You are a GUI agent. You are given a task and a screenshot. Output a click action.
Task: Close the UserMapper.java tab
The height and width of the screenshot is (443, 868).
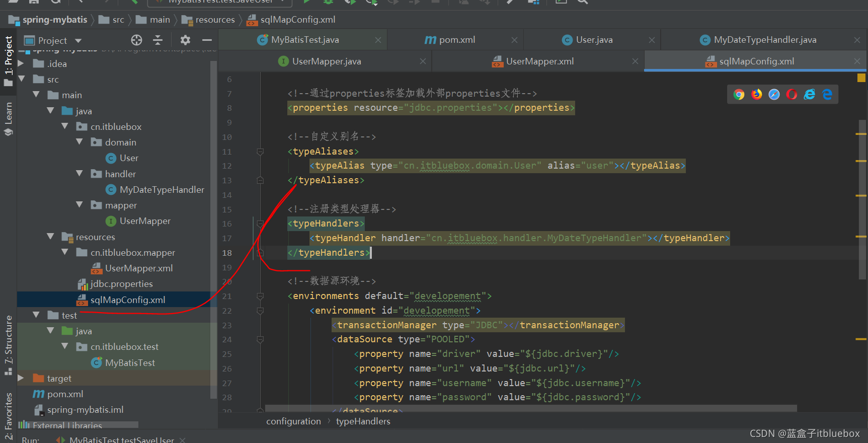click(x=423, y=61)
